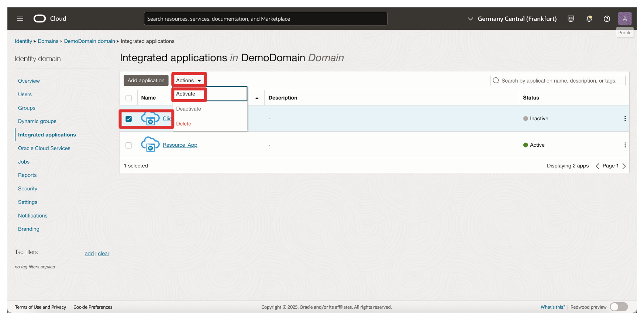Enable the Redwood preview toggle
644x320 pixels.
tap(619, 307)
